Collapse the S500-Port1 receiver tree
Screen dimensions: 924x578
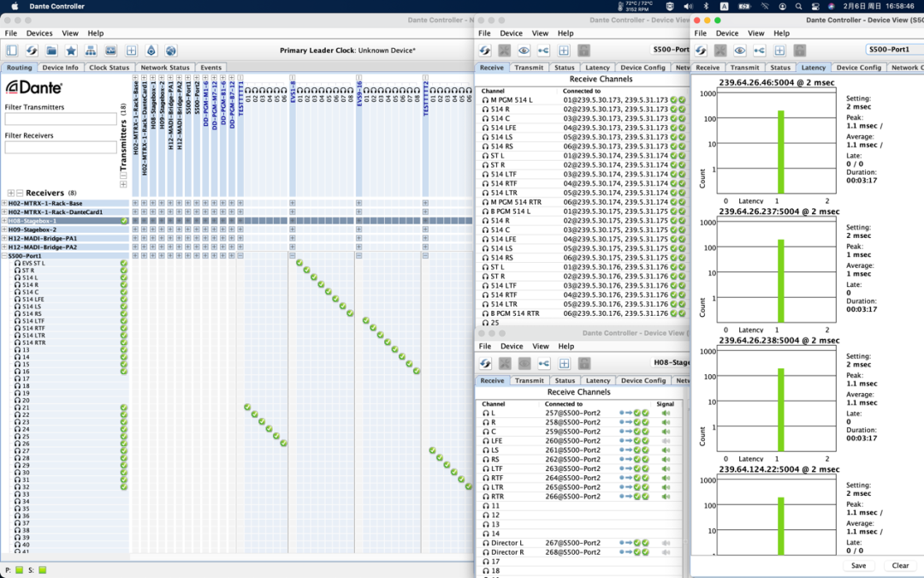5,256
